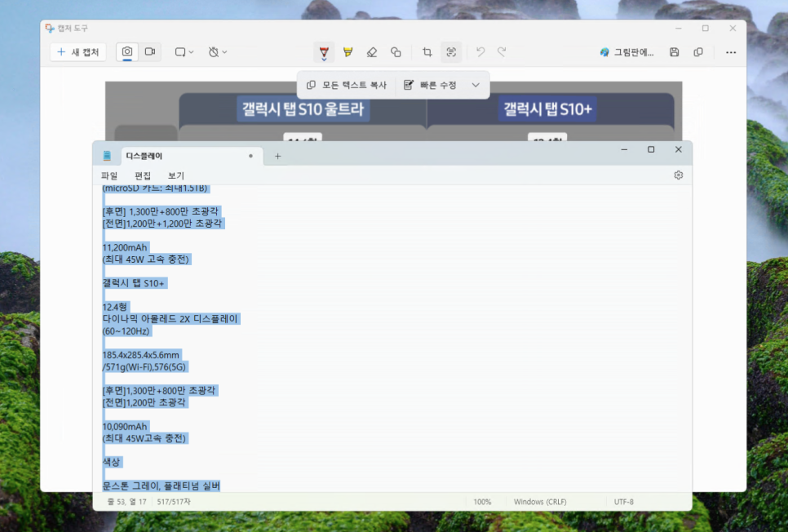788x532 pixels.
Task: Switch to video recording mode
Action: click(150, 51)
